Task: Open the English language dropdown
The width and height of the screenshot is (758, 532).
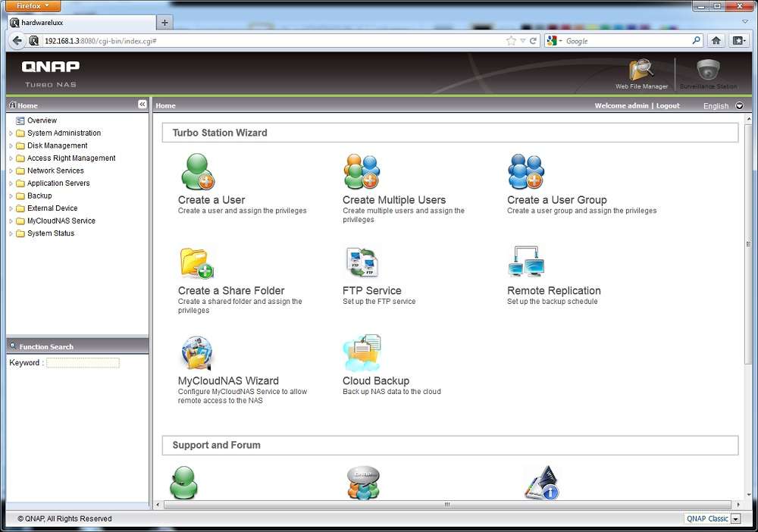Action: 739,106
